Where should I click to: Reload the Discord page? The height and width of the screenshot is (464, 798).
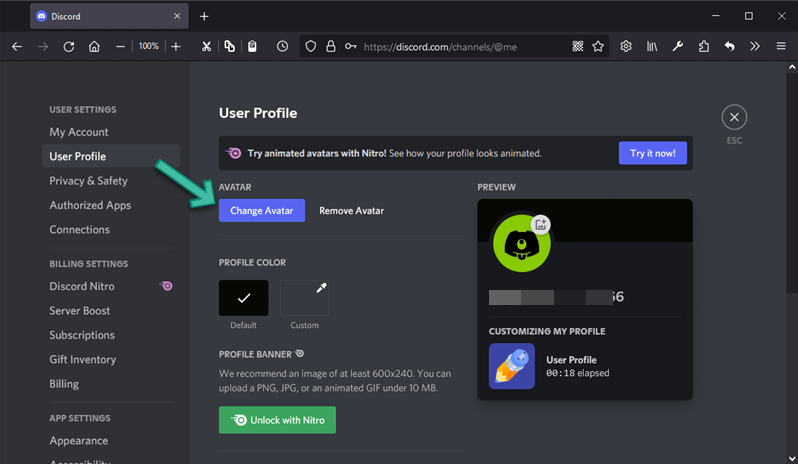69,47
